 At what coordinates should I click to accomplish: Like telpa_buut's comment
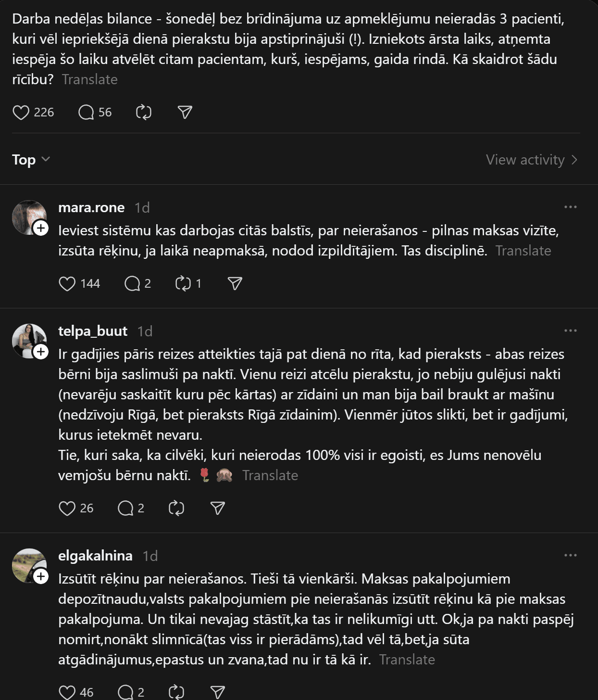pyautogui.click(x=67, y=509)
